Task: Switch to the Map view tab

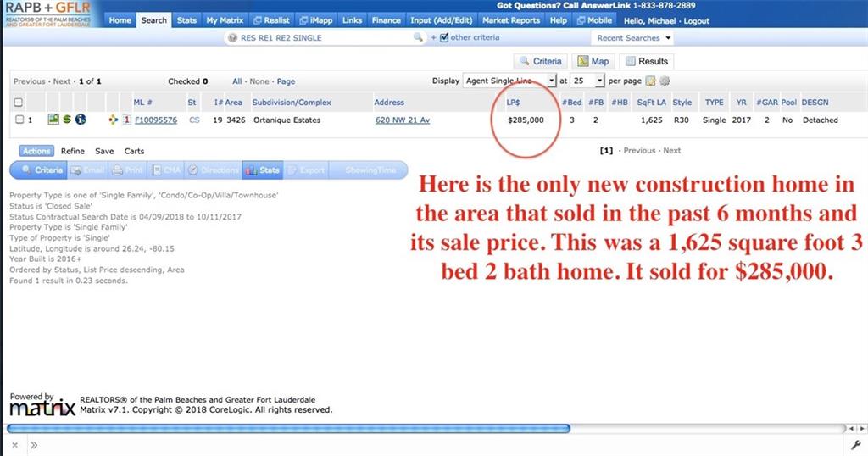Action: coord(593,61)
